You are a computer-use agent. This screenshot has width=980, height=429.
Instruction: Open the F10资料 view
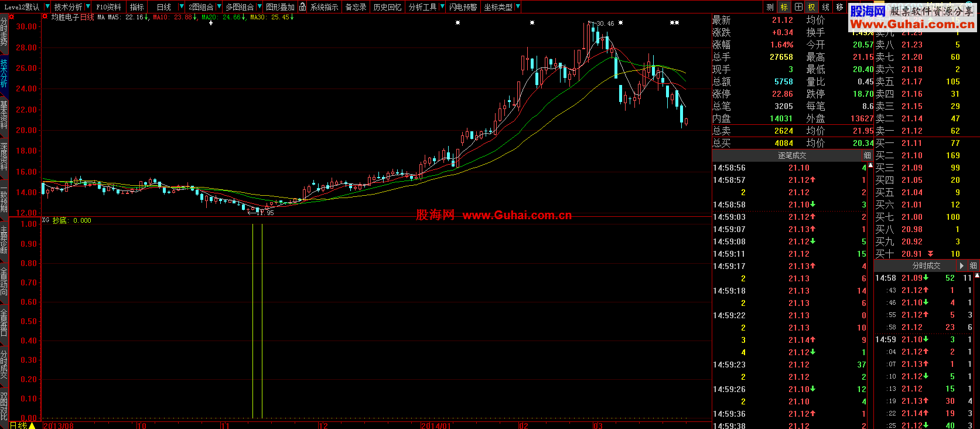tap(109, 7)
